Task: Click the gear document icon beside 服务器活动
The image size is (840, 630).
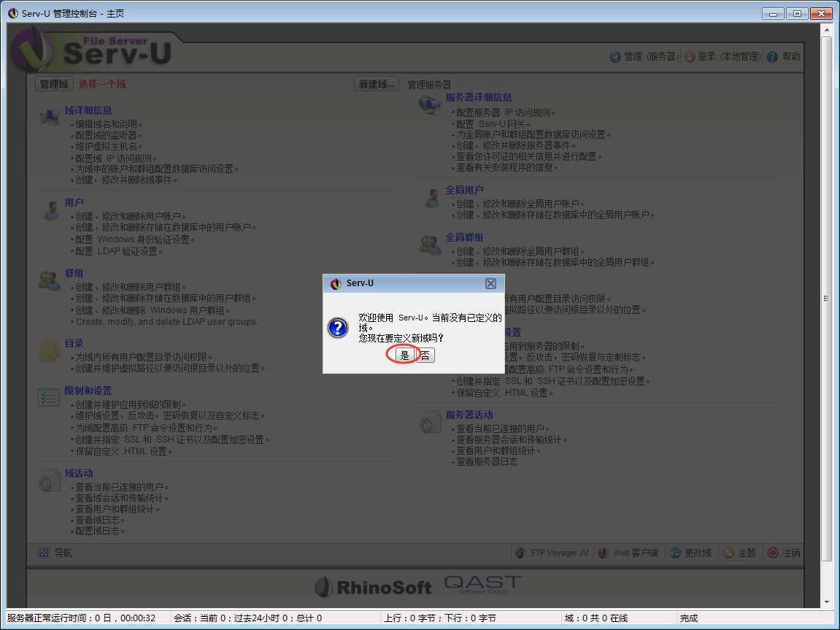Action: (x=430, y=422)
